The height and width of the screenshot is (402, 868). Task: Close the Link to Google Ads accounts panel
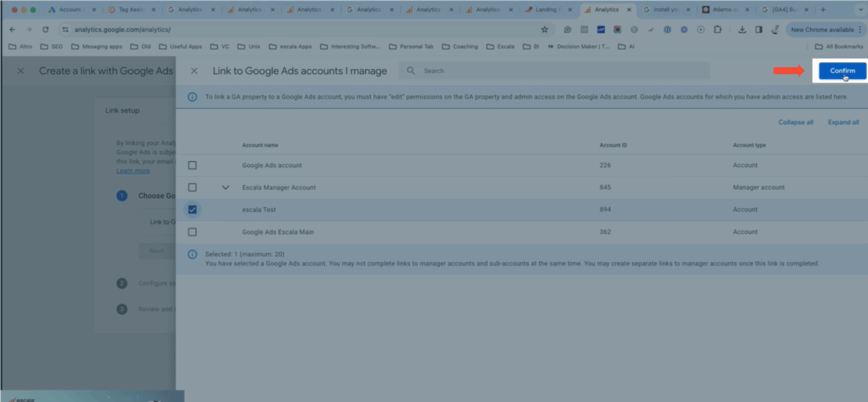pos(194,71)
